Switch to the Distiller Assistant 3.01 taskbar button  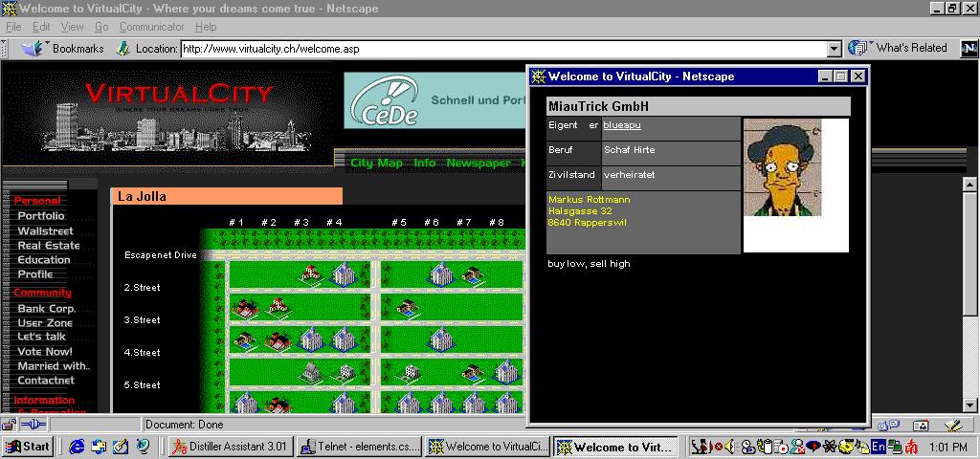(x=231, y=447)
